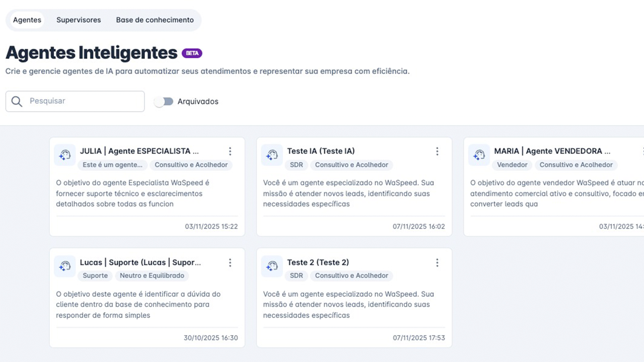This screenshot has height=362, width=644.
Task: Open the three-dot menu on JULIA card
Action: pyautogui.click(x=230, y=152)
